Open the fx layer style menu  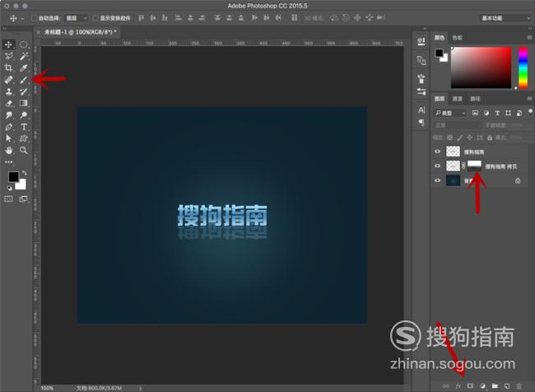(458, 386)
